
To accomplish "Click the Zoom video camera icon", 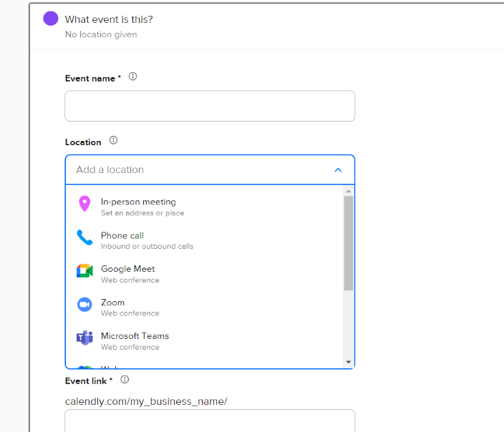I will click(84, 305).
